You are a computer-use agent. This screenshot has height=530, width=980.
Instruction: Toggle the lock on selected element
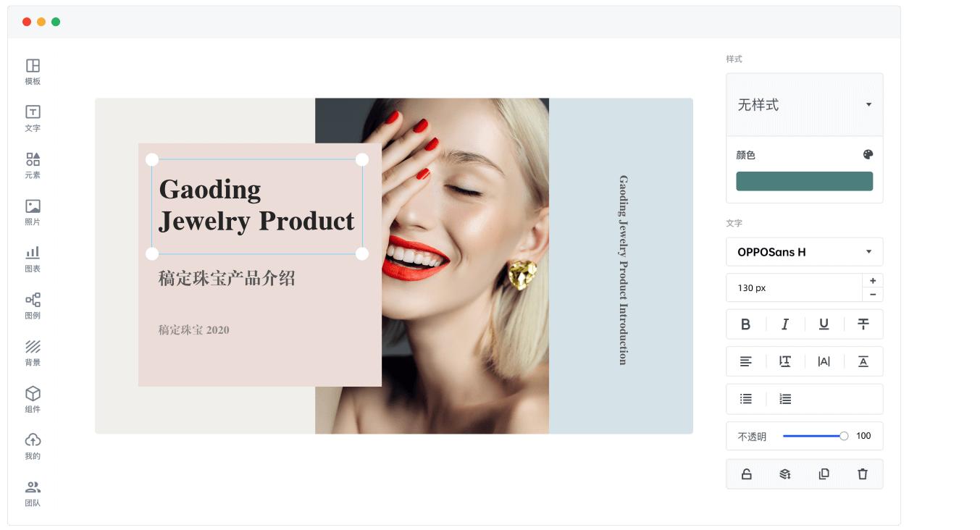click(x=746, y=474)
